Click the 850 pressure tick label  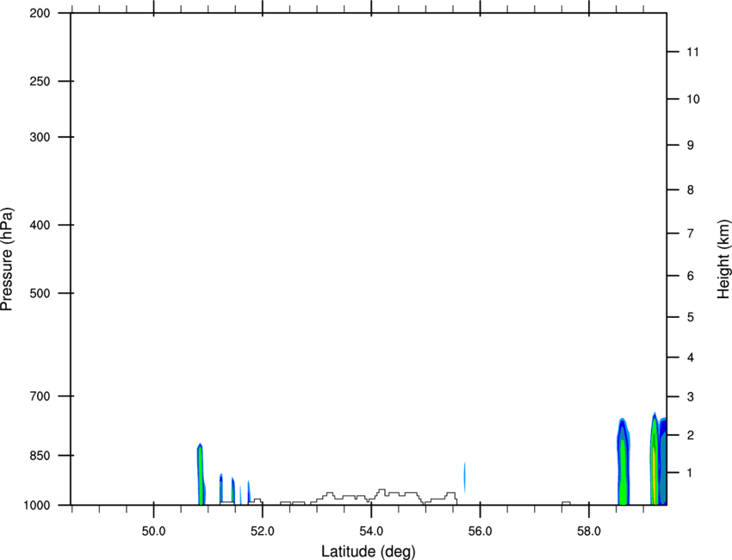click(40, 456)
